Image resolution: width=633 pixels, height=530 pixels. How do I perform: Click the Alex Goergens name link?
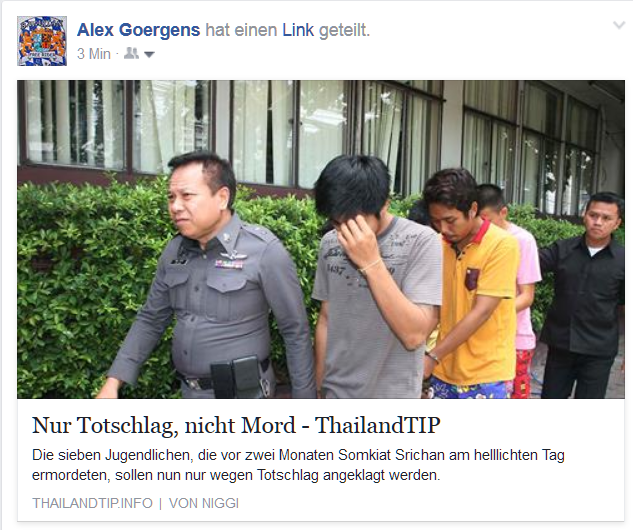138,30
